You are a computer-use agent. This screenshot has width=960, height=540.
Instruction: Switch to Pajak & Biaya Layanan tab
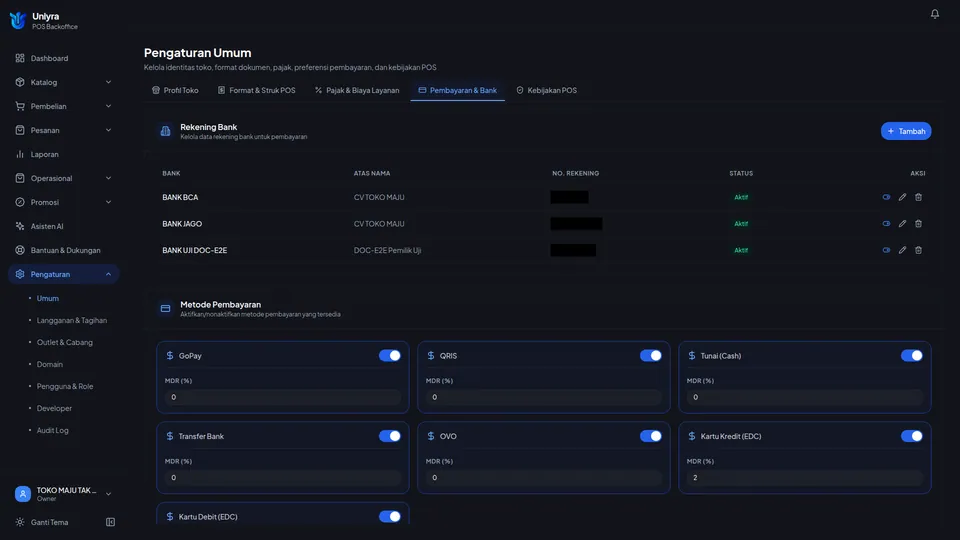(x=357, y=90)
